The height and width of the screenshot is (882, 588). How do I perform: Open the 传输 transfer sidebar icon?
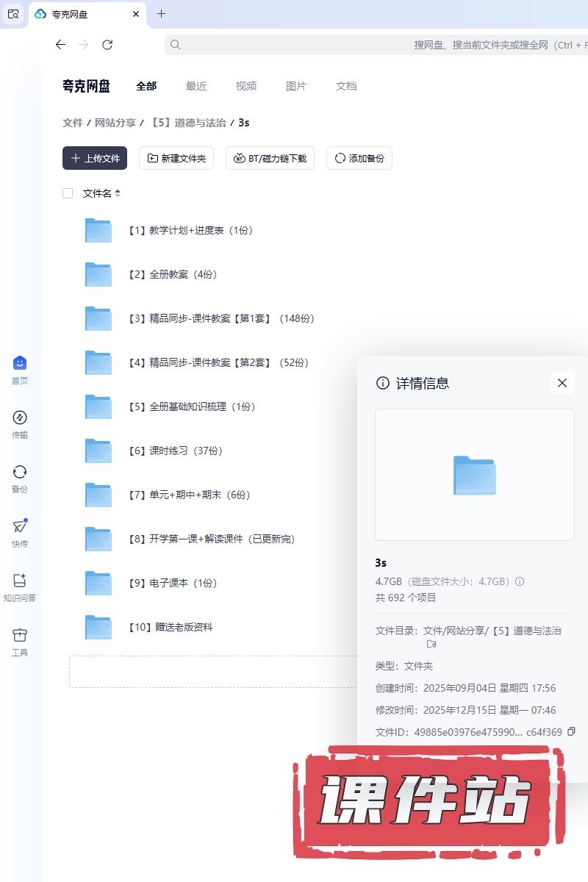20,417
